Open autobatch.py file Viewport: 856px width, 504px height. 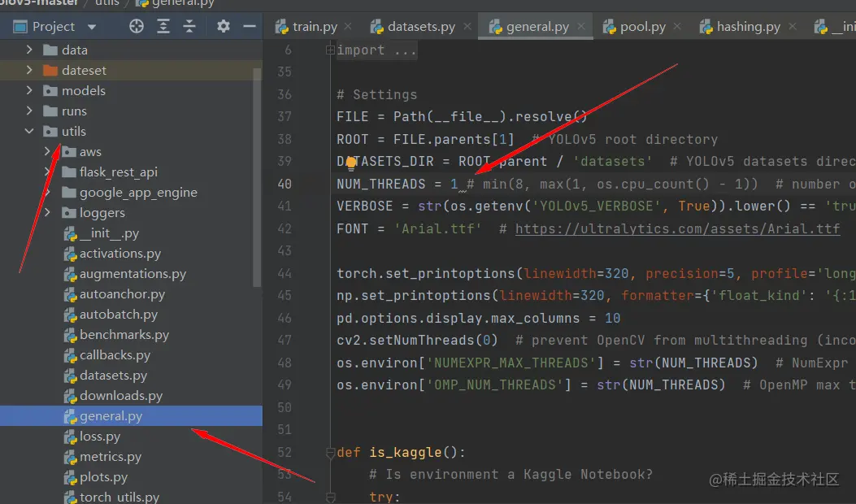coord(119,315)
